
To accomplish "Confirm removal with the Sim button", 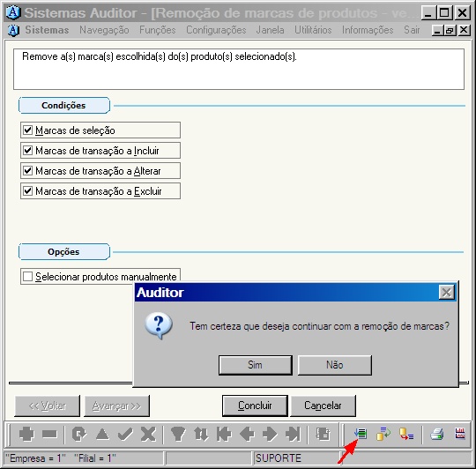I will [x=256, y=365].
